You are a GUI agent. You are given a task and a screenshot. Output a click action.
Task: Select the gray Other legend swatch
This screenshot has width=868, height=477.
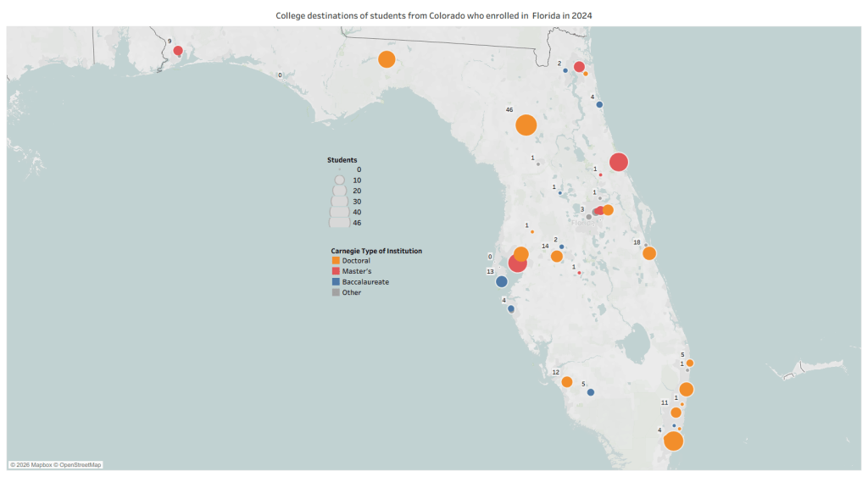coord(336,292)
